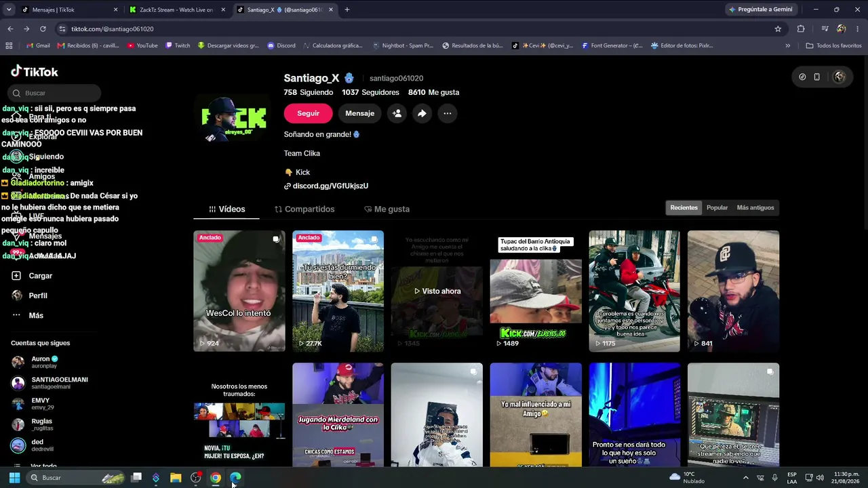868x488 pixels.
Task: Click the phone icon at top right
Action: coord(817,77)
